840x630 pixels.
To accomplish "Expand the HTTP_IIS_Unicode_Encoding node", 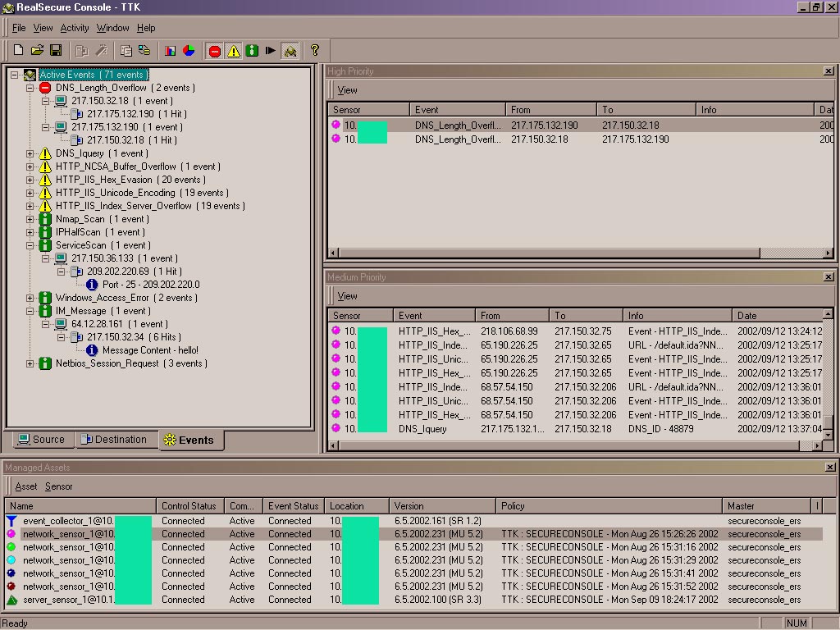I will pyautogui.click(x=30, y=193).
